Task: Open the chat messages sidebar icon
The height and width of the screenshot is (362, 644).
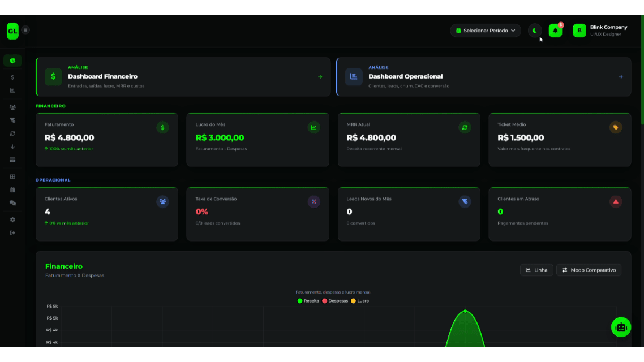Action: click(x=12, y=203)
